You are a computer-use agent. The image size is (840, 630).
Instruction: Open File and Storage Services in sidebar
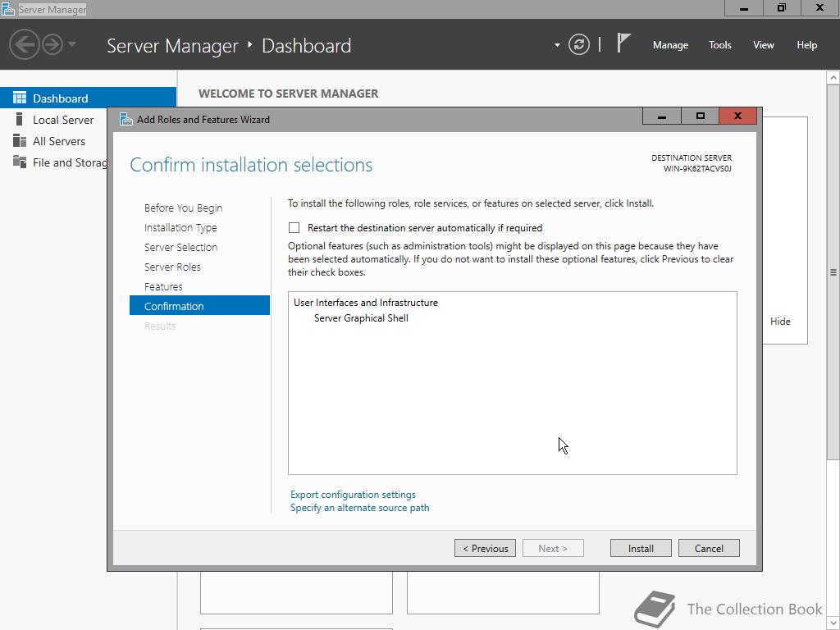pos(70,163)
